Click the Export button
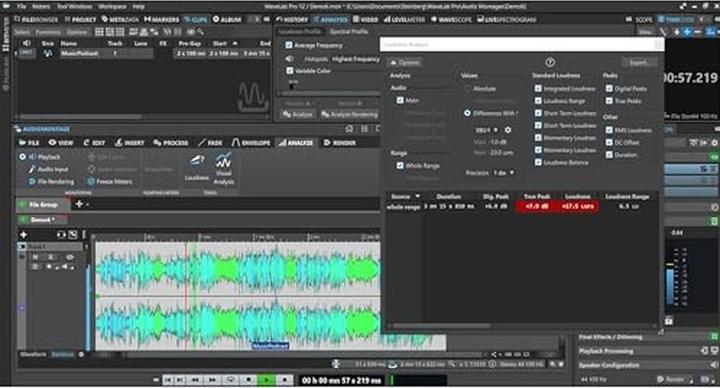 [x=639, y=62]
